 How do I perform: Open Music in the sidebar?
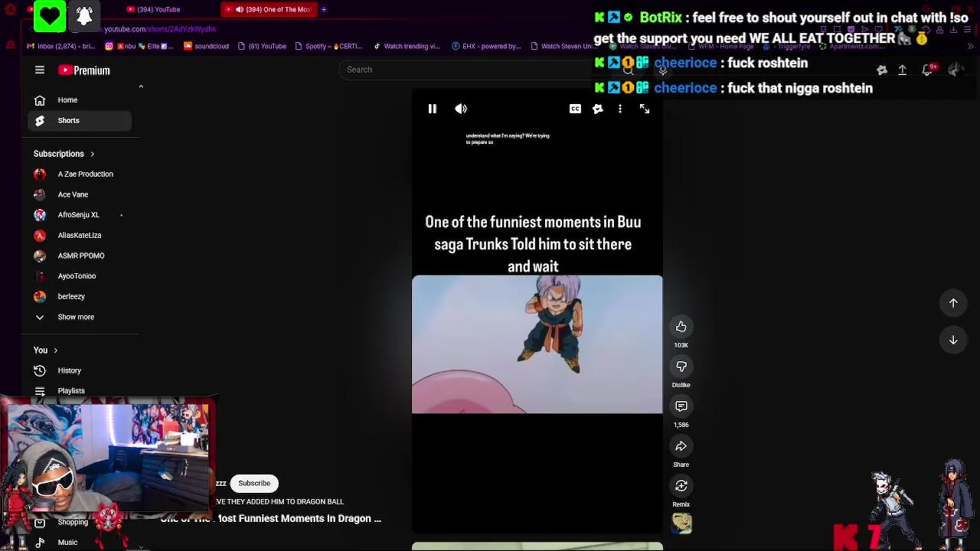[x=67, y=543]
